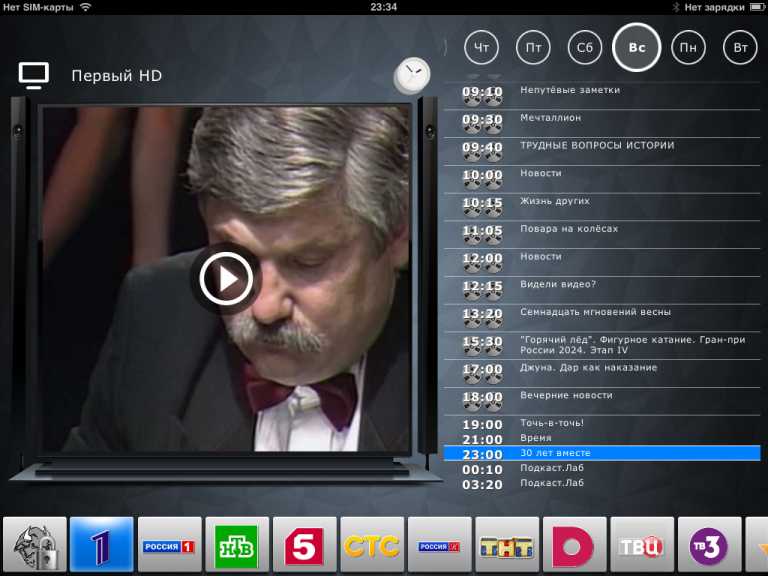Open the locked adult channel icon
768x576 pixels.
click(x=35, y=545)
